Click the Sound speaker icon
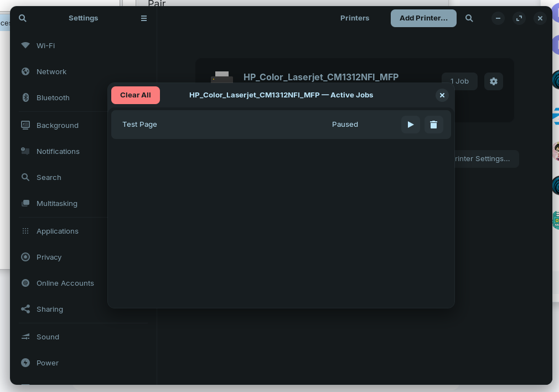The image size is (559, 392). (x=25, y=337)
